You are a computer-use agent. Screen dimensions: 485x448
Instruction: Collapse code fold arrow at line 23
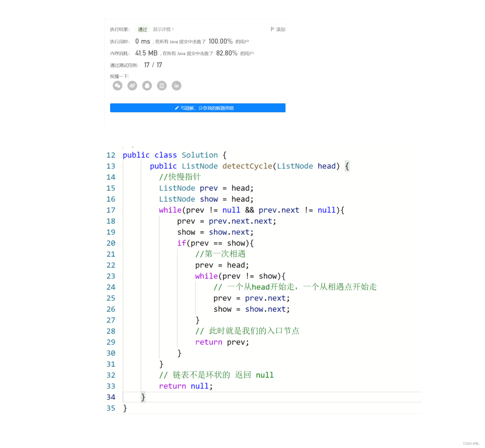[x=119, y=276]
